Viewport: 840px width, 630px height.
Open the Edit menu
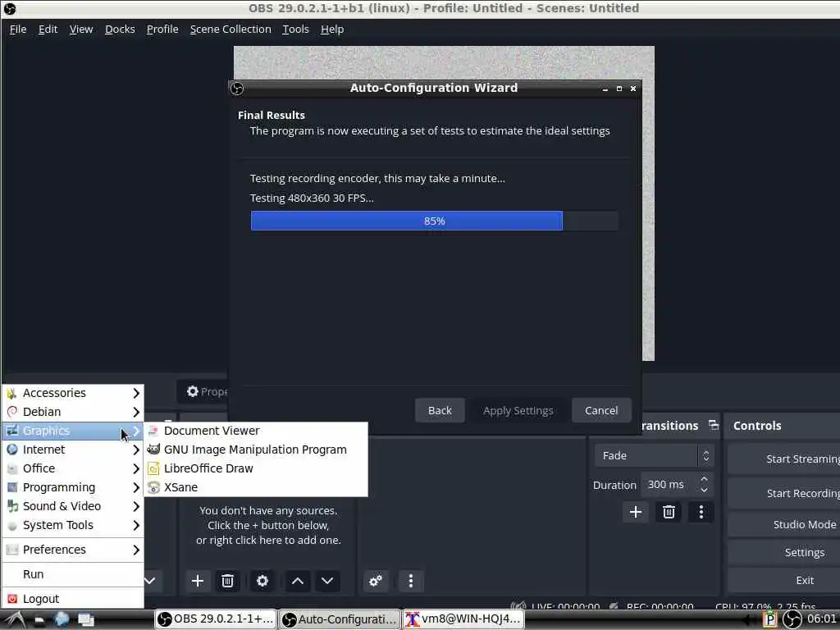(48, 30)
